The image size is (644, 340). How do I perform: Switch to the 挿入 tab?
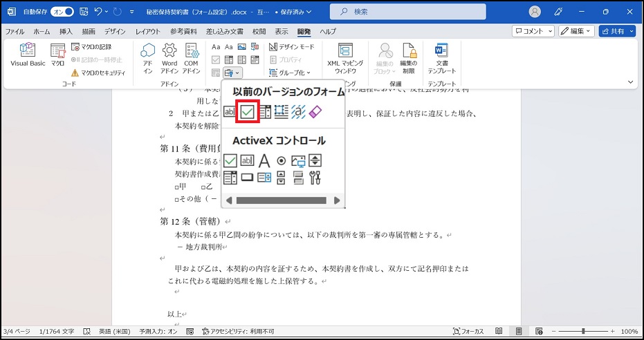66,31
